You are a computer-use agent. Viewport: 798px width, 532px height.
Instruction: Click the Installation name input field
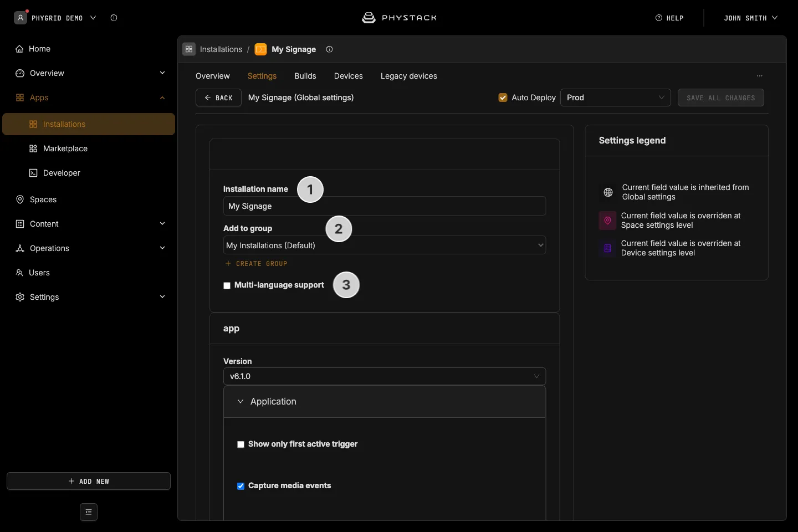385,206
